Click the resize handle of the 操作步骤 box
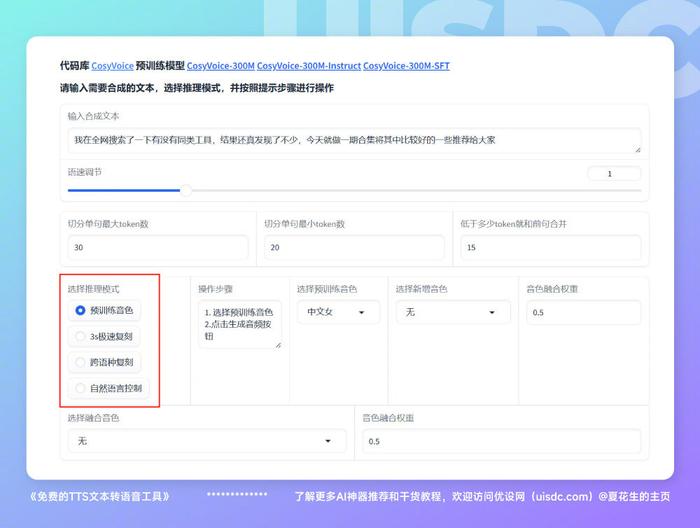Screen dimensions: 700x528 point(278,345)
